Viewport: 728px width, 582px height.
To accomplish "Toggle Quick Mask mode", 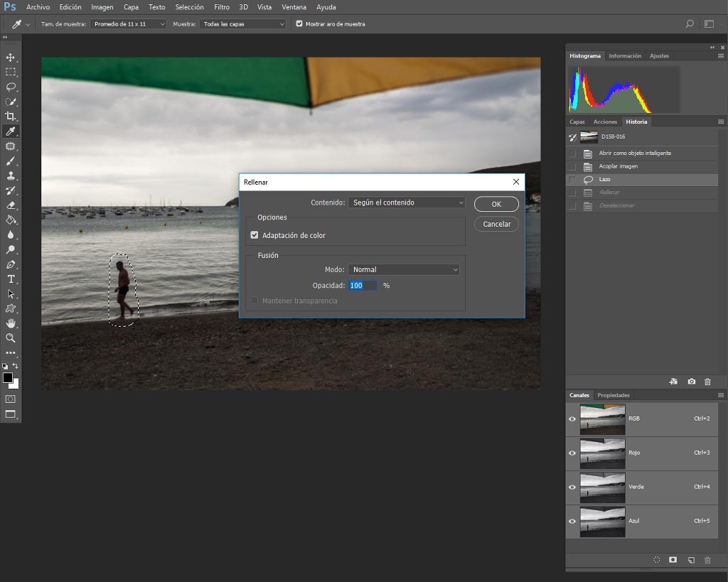I will 10,399.
